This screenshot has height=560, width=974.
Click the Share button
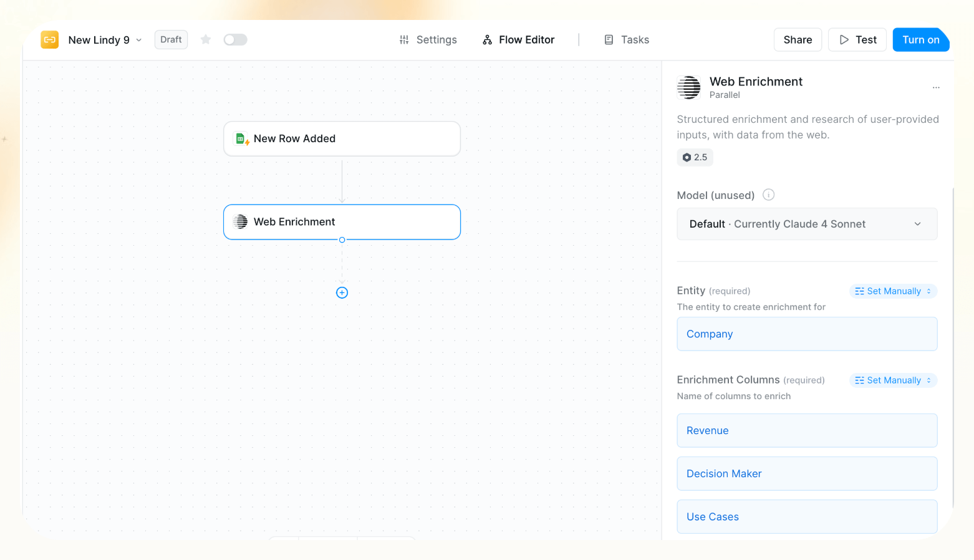tap(798, 40)
